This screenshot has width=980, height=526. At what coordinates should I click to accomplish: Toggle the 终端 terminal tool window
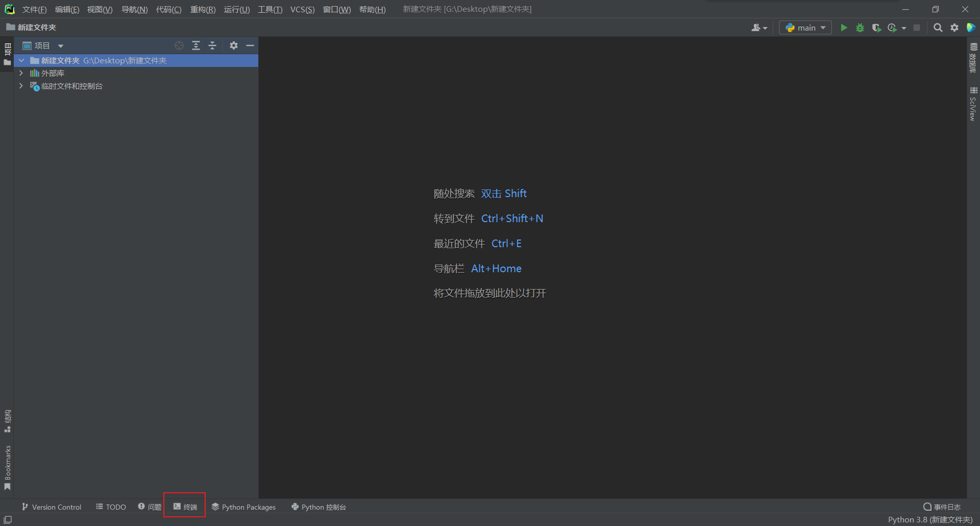185,507
